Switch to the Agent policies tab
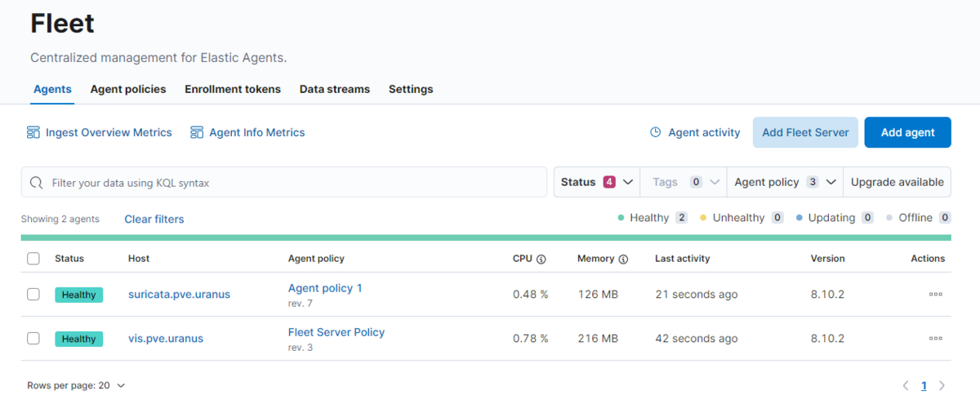 (128, 89)
